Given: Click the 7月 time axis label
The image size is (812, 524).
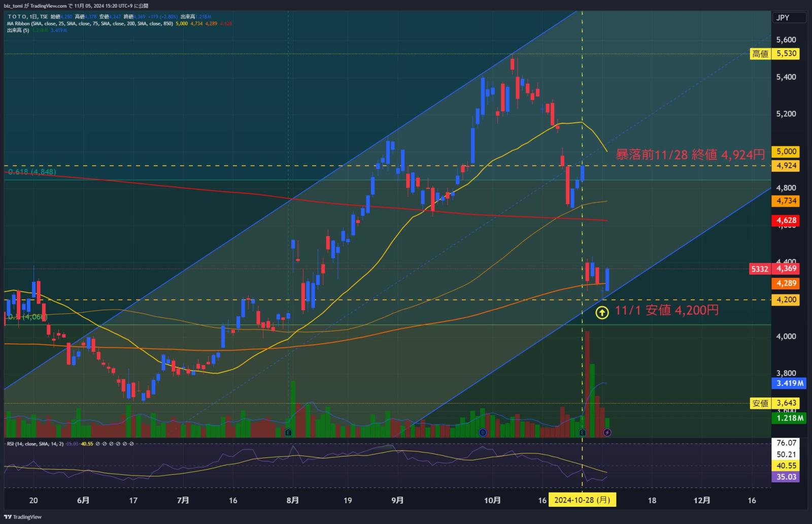Looking at the screenshot, I should (183, 501).
